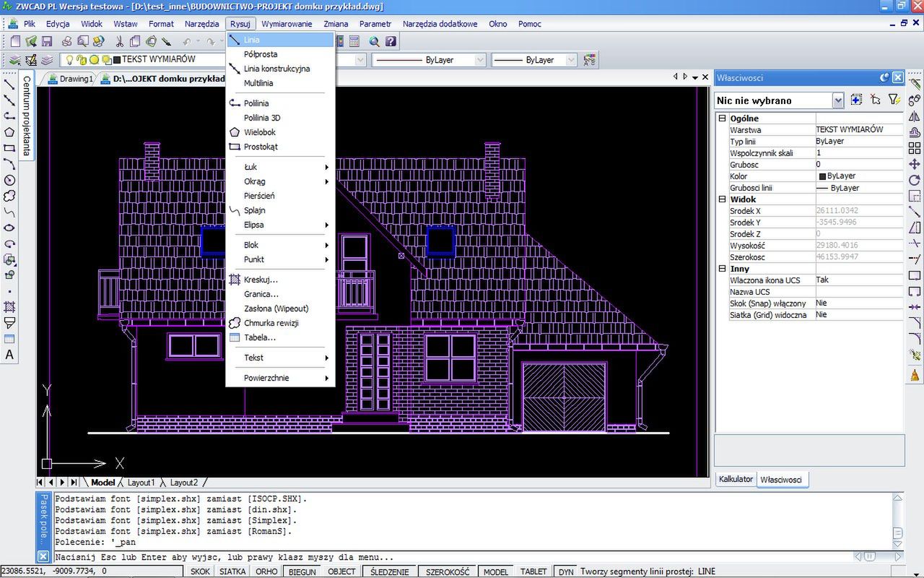Click the Kolor ByLayer color swatch
The height and width of the screenshot is (578, 924).
point(822,176)
